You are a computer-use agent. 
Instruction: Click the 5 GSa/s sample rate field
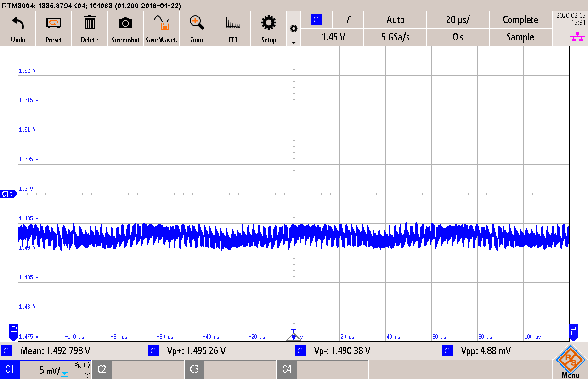tap(396, 37)
